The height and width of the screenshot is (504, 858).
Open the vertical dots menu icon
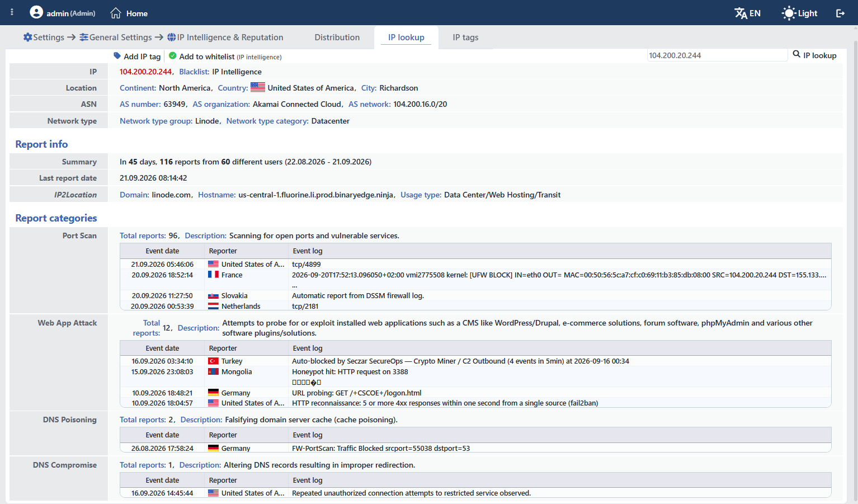pyautogui.click(x=12, y=12)
